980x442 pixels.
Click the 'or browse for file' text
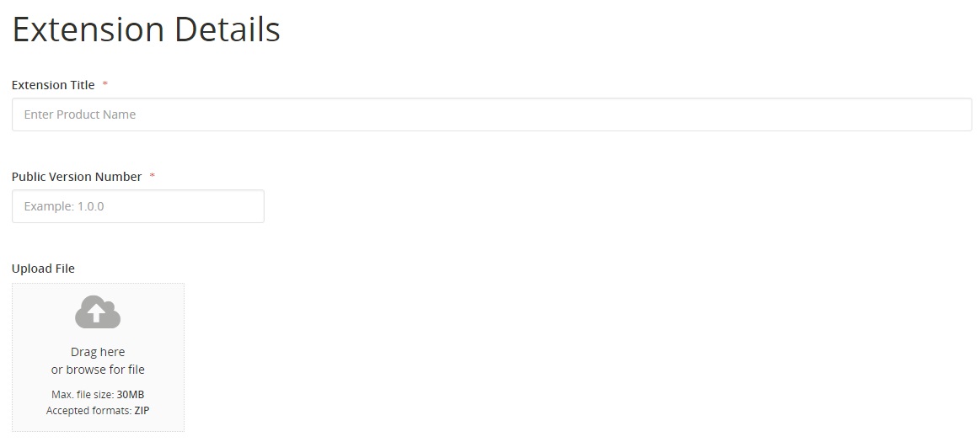[x=98, y=370]
